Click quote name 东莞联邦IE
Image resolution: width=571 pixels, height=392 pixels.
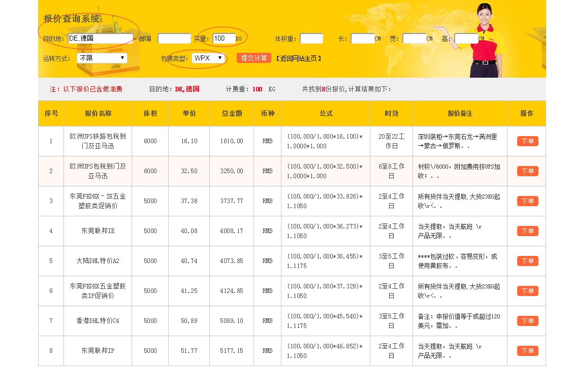pos(98,231)
